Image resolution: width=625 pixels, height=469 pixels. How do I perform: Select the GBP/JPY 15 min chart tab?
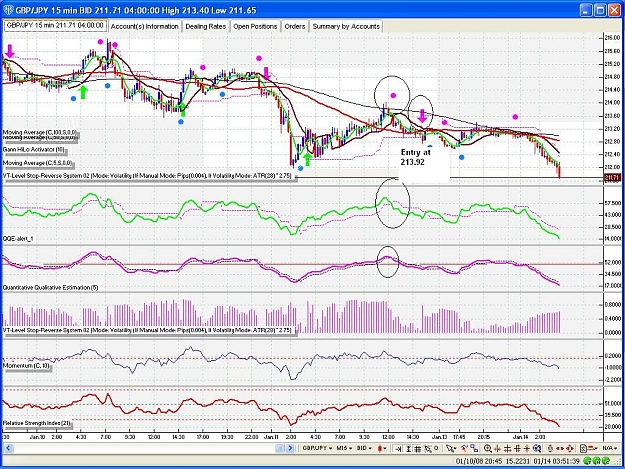55,26
